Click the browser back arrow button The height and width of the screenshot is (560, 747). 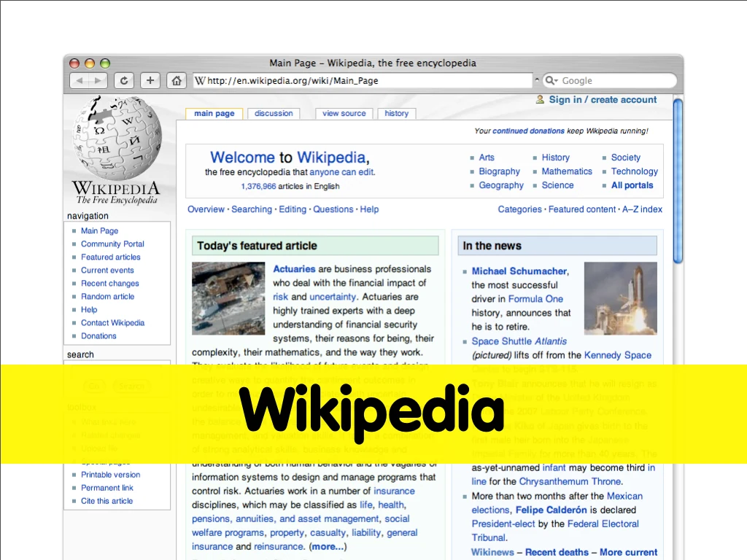pyautogui.click(x=79, y=80)
